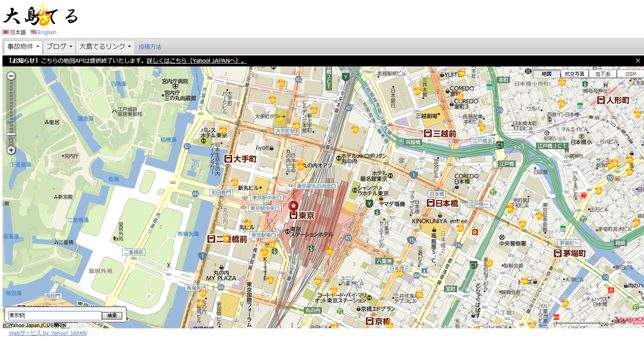
Task: Click the flame marker near シティハウス日本橋
Action: 565,302
